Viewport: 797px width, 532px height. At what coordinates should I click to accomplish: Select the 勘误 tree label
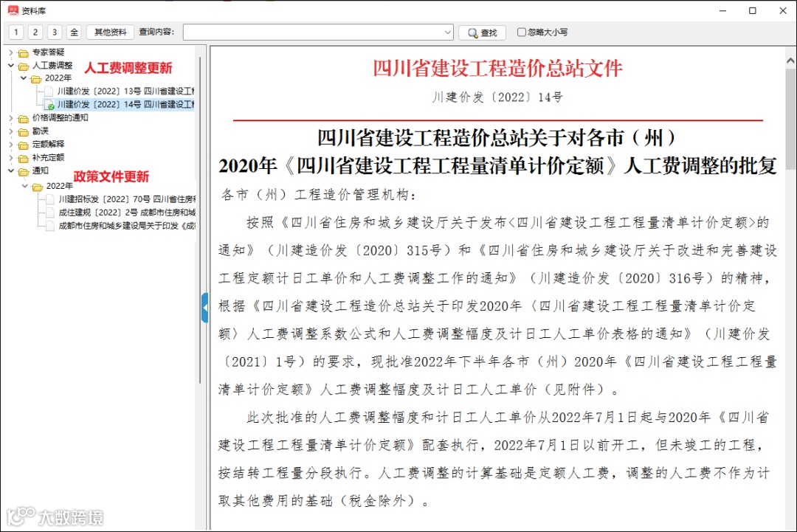[40, 131]
